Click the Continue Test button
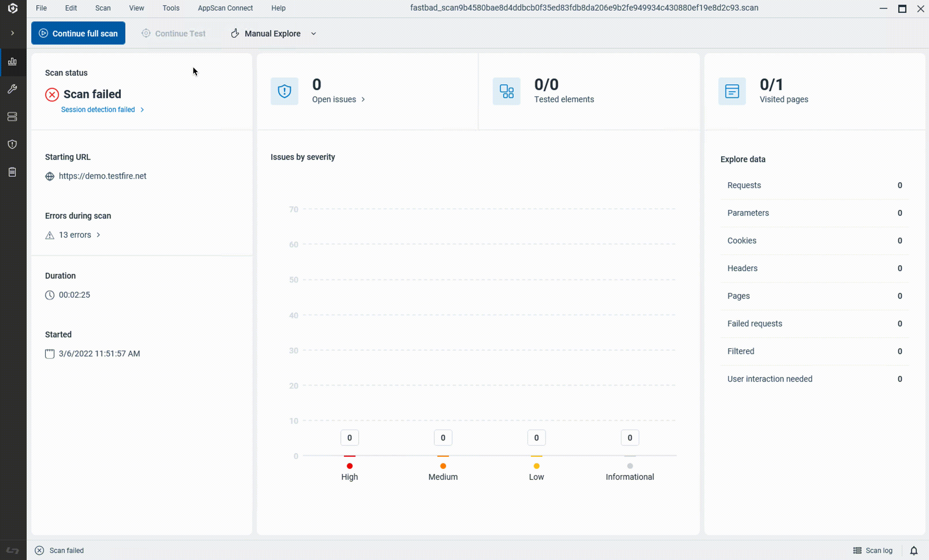 coord(173,33)
